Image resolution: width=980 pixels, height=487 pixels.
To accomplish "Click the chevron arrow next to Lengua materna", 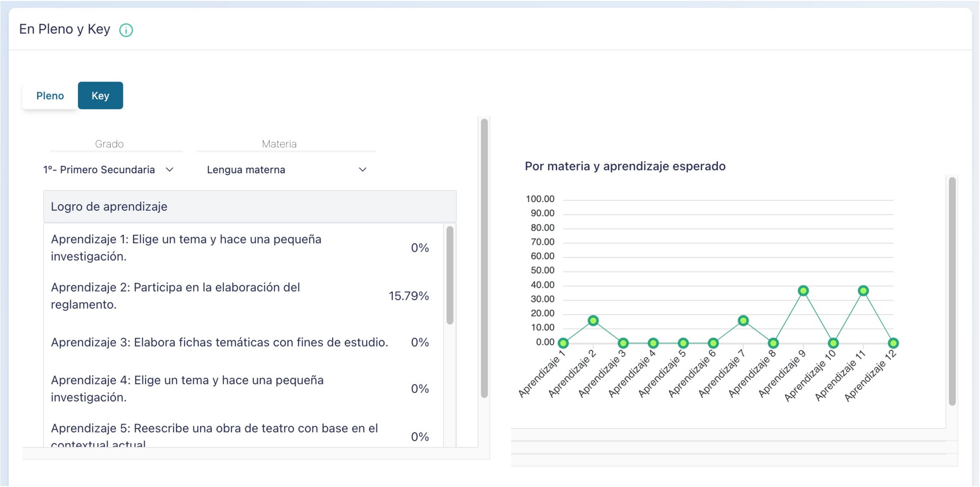I will click(x=363, y=170).
